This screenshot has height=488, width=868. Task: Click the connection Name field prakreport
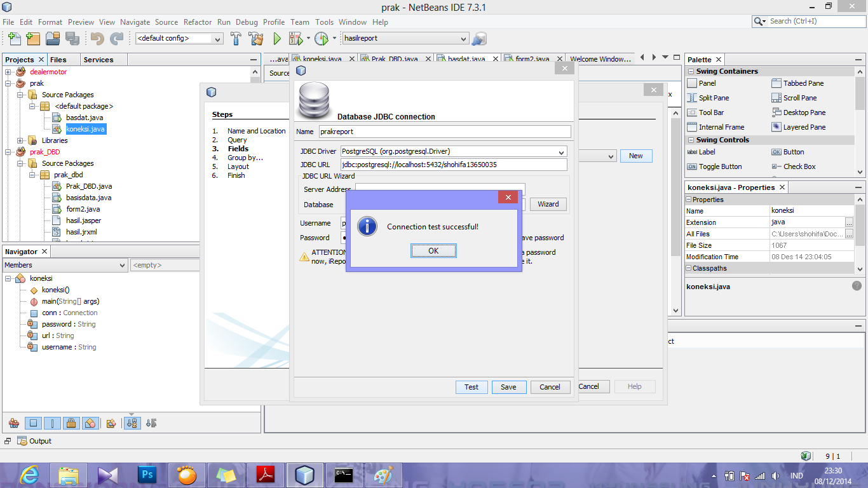[445, 132]
